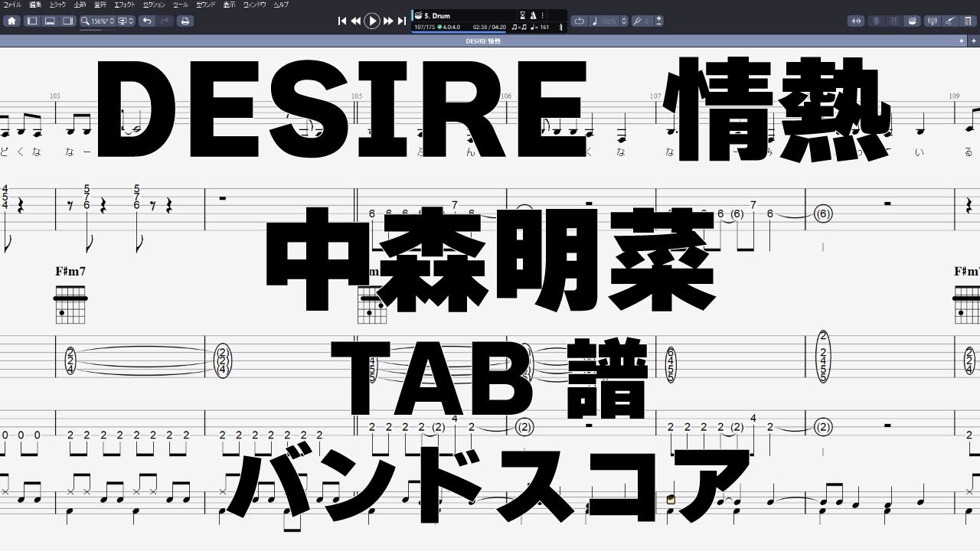Click the bar 103 number marker
The height and width of the screenshot is (551, 980).
pos(54,96)
